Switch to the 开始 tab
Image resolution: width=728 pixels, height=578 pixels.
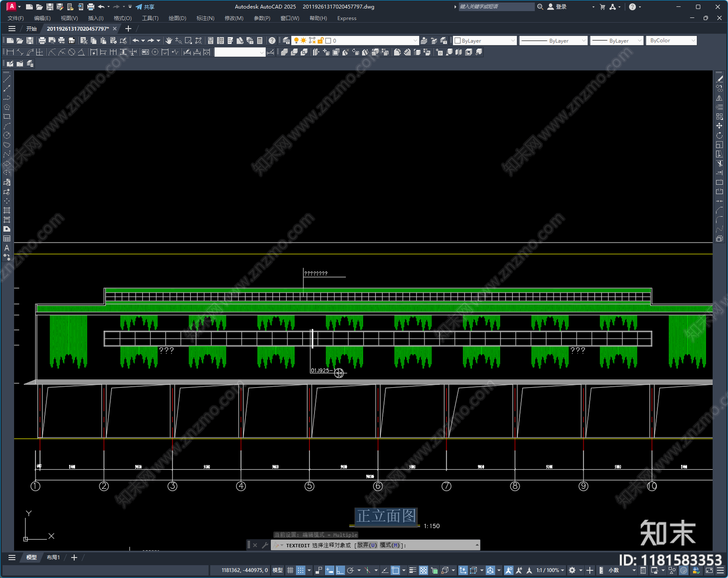[x=31, y=29]
